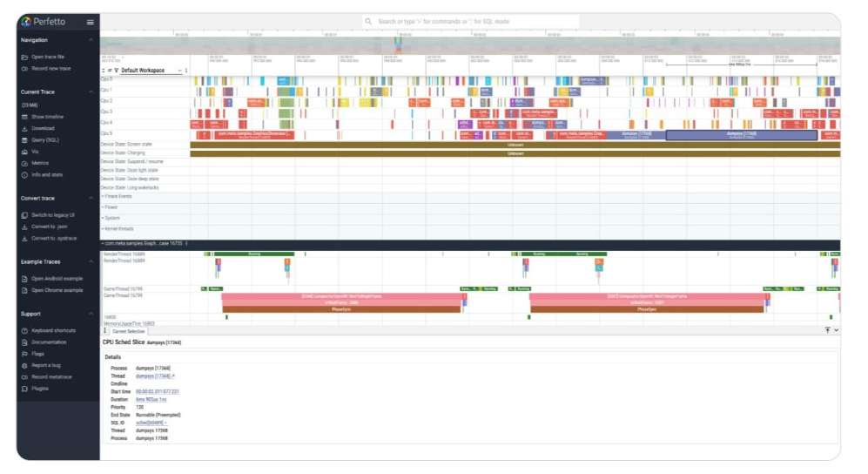This screenshot has width=868, height=474.
Task: Collapse the Navigation section
Action: (x=91, y=40)
